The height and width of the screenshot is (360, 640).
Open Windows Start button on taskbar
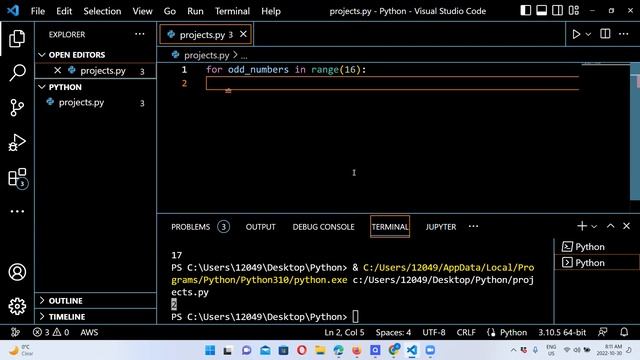210,350
